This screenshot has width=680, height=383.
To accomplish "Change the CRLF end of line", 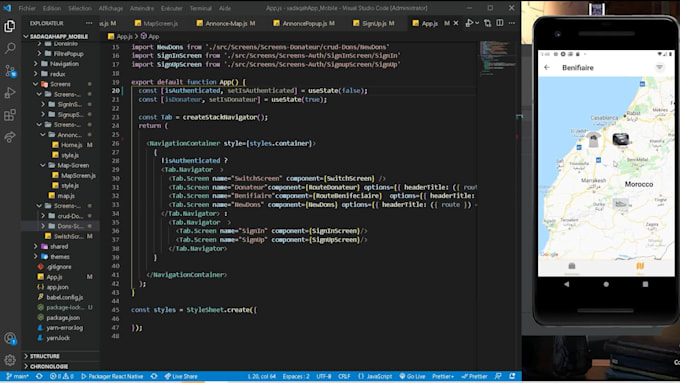I will coord(344,376).
